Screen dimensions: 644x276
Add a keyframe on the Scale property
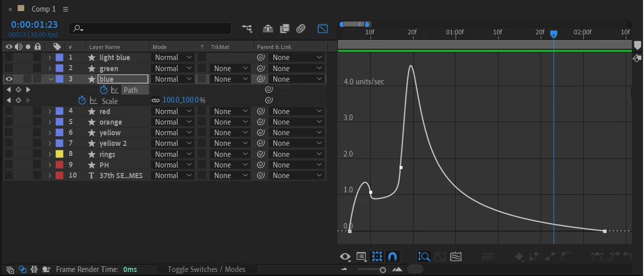pyautogui.click(x=18, y=100)
